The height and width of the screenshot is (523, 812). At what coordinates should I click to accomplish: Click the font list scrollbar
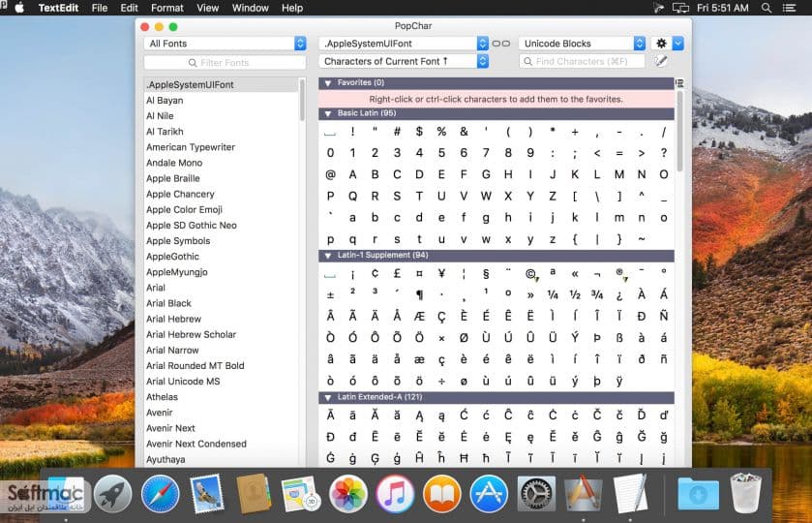(302, 101)
